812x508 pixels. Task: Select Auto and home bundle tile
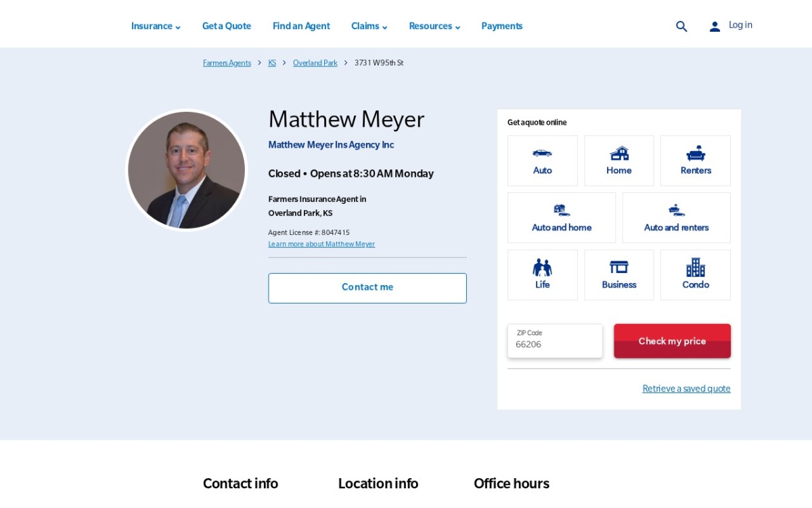tap(562, 217)
